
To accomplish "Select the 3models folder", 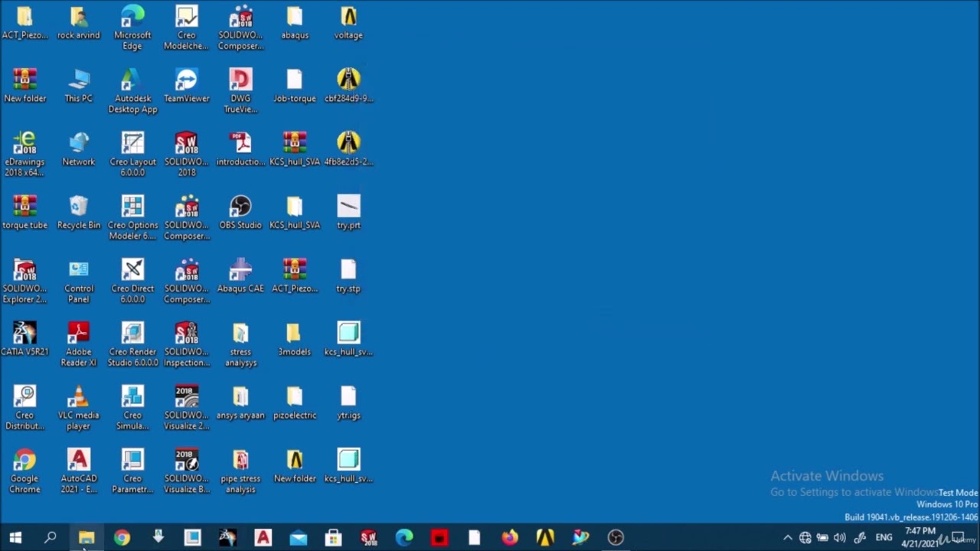I will click(x=295, y=339).
